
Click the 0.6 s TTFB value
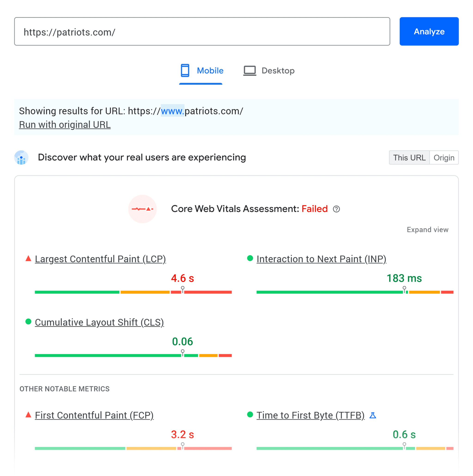click(404, 435)
